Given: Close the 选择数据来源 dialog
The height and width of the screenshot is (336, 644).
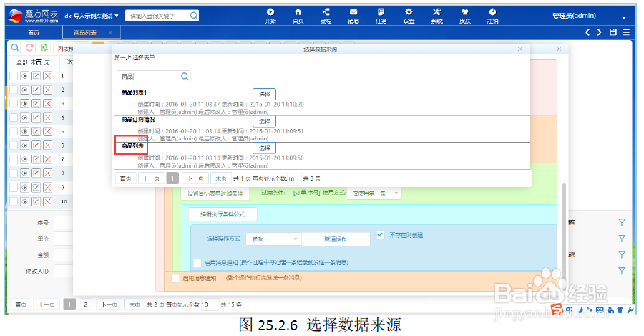Looking at the screenshot, I should 520,49.
